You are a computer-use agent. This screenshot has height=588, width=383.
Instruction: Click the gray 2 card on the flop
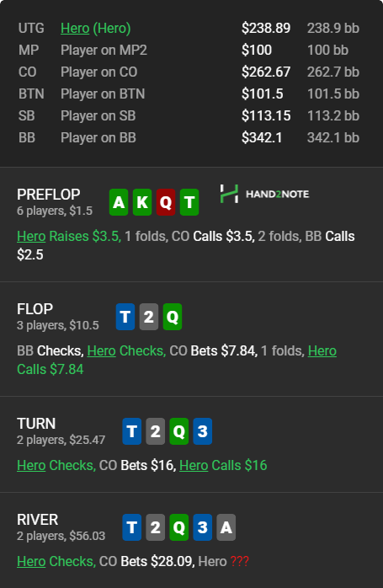point(149,317)
